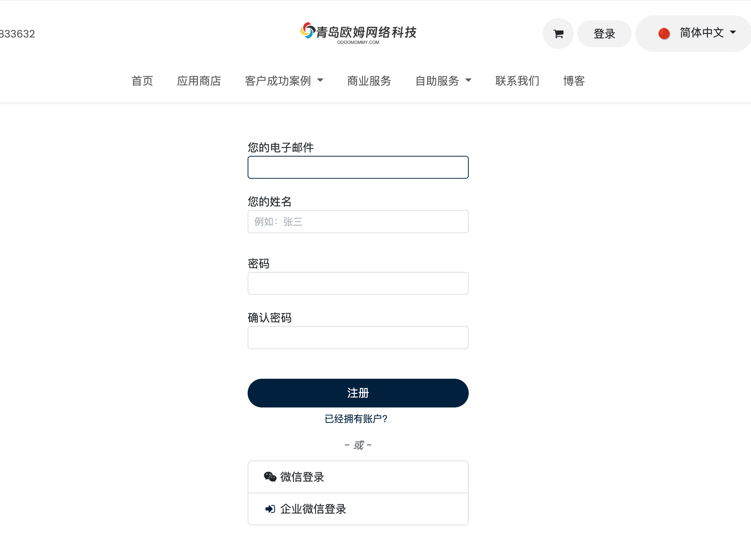Go to the 博客 section

pos(573,81)
